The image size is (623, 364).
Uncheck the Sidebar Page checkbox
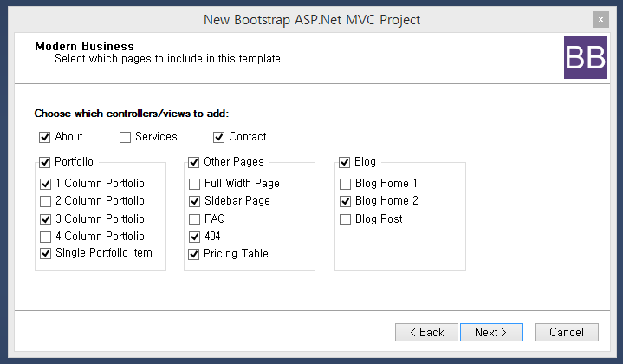pyautogui.click(x=195, y=201)
